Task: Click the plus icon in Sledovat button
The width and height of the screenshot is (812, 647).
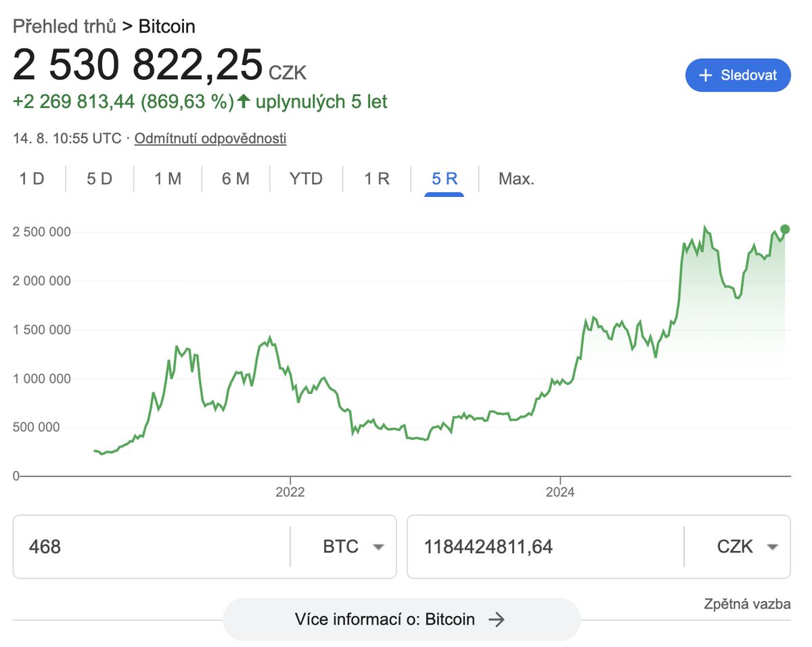Action: click(x=706, y=75)
